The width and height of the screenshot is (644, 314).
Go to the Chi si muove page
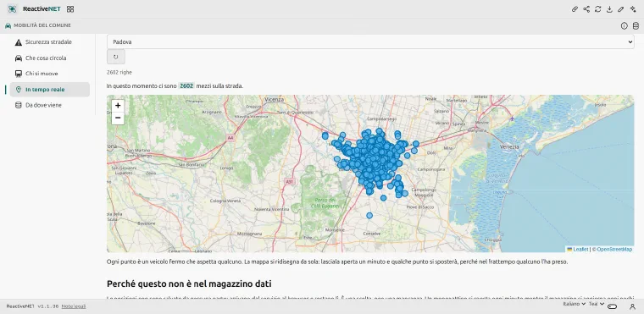click(50, 74)
